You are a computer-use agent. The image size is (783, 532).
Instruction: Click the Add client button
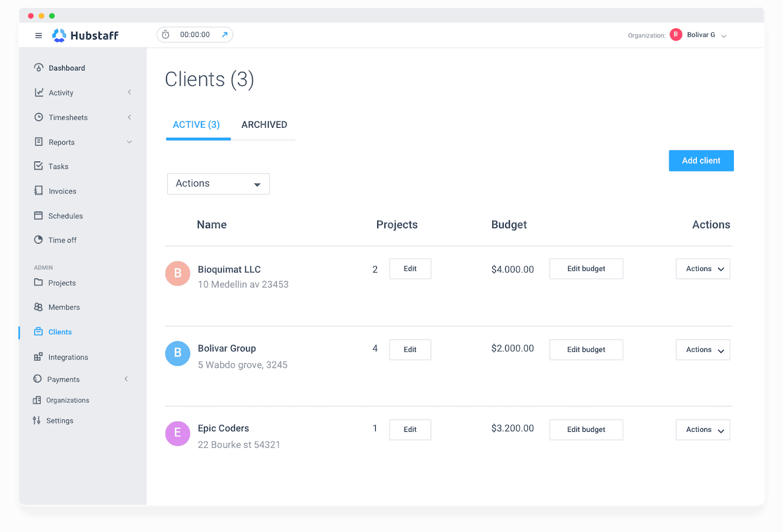click(x=701, y=161)
